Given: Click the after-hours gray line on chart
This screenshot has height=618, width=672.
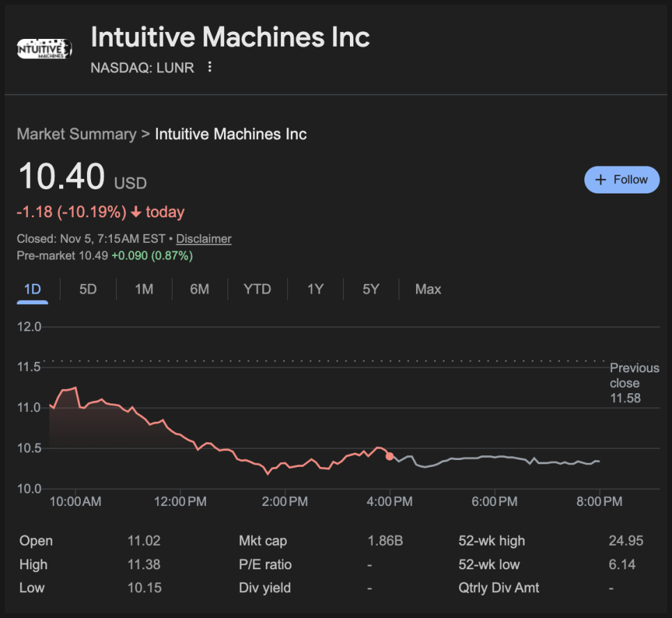Looking at the screenshot, I should click(487, 457).
